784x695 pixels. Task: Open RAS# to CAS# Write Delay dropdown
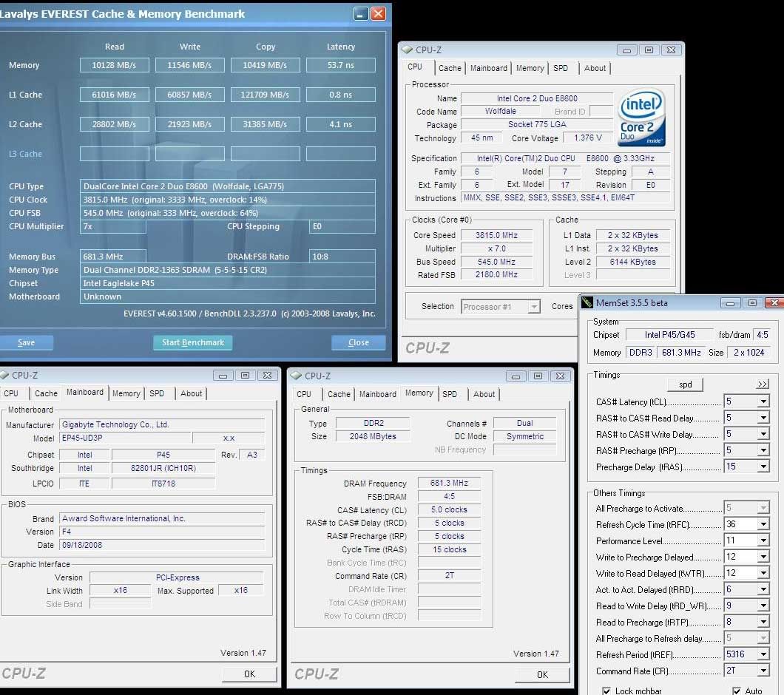[763, 434]
